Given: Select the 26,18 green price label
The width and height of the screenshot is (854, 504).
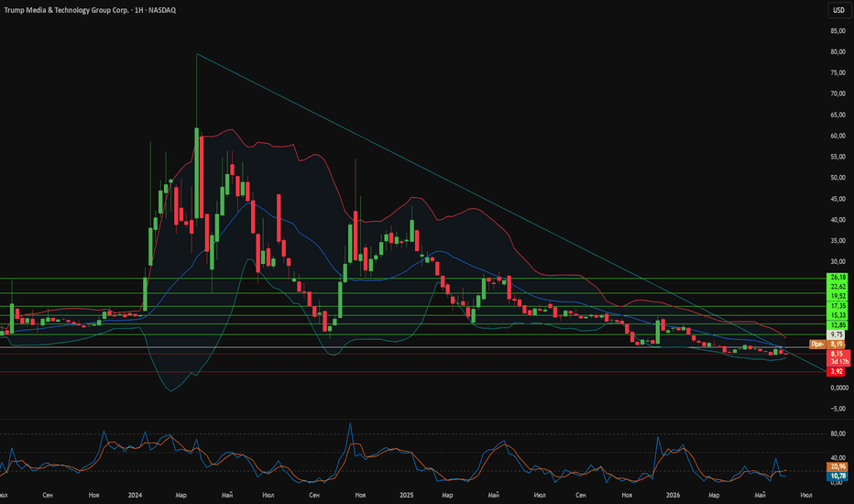Looking at the screenshot, I should 838,278.
